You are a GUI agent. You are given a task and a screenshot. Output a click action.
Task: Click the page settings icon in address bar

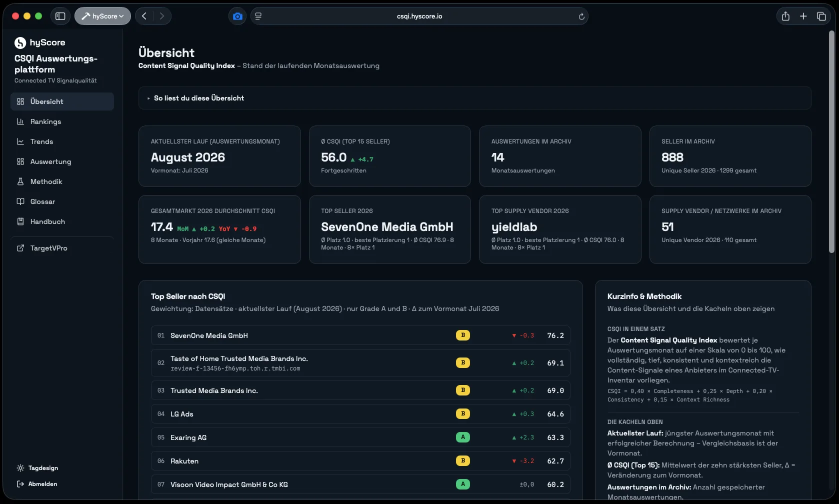(258, 16)
